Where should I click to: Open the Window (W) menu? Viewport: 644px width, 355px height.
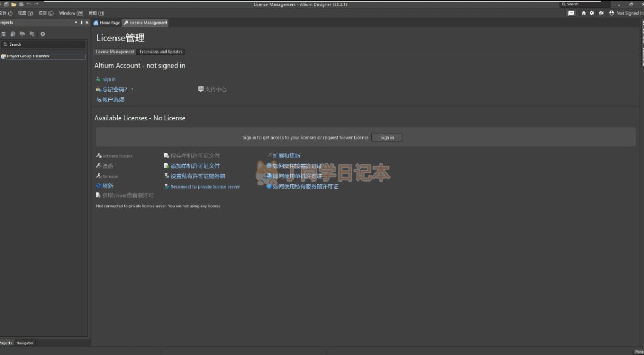(71, 13)
